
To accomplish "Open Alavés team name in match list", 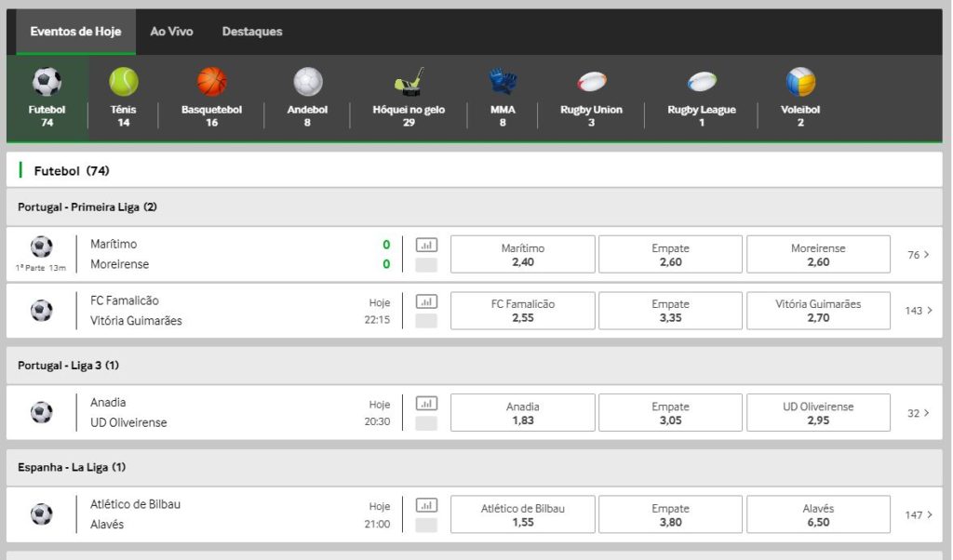I will pos(107,524).
